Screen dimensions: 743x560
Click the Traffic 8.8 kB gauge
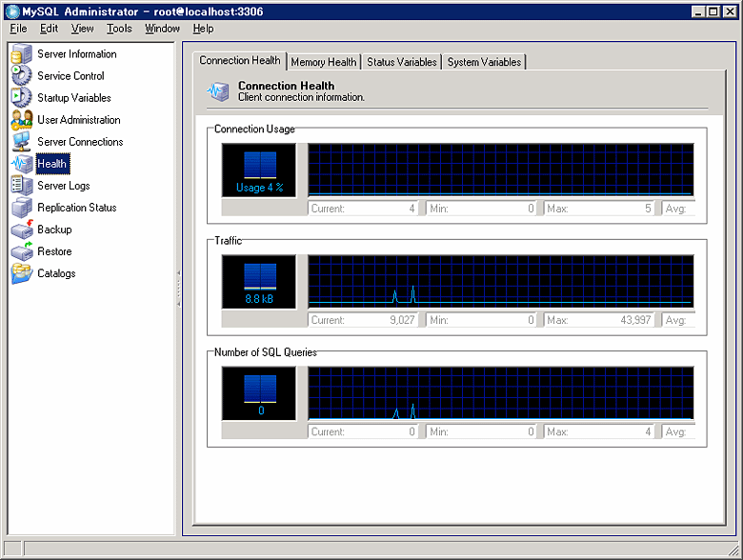click(x=259, y=282)
